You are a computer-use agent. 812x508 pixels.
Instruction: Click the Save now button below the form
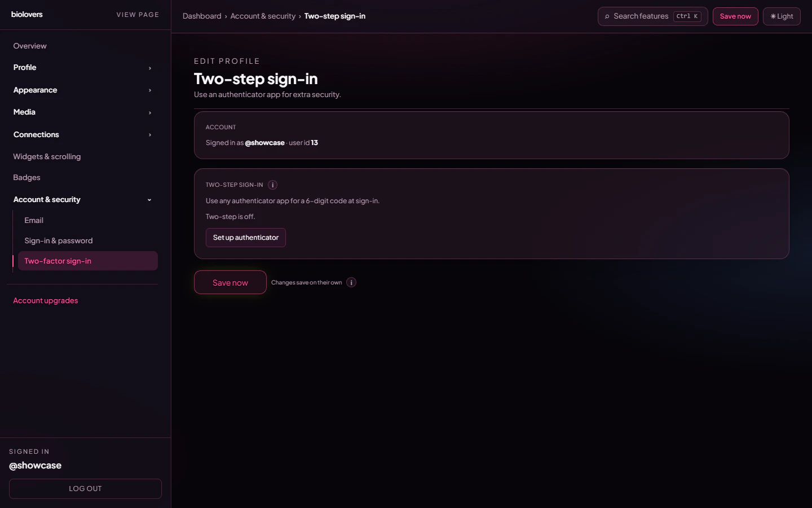pos(230,282)
